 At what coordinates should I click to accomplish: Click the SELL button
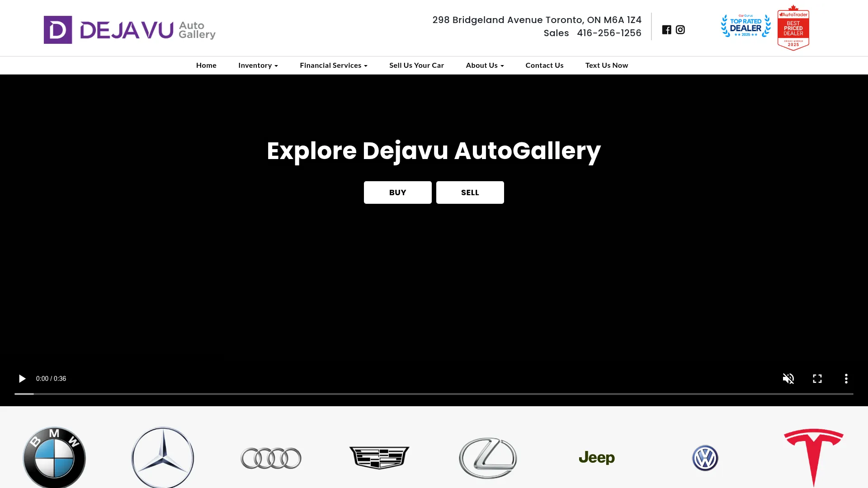[x=470, y=192]
